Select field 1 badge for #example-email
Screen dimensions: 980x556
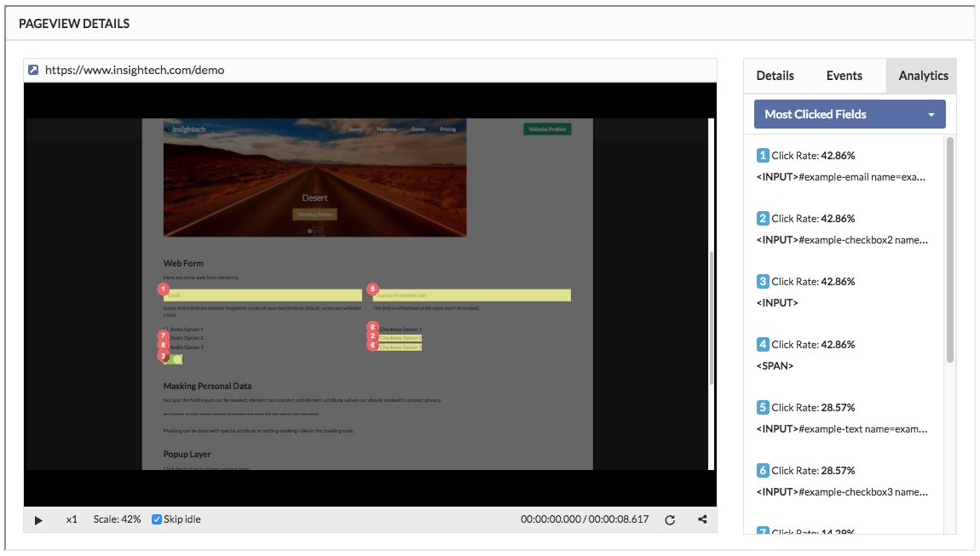[763, 156]
